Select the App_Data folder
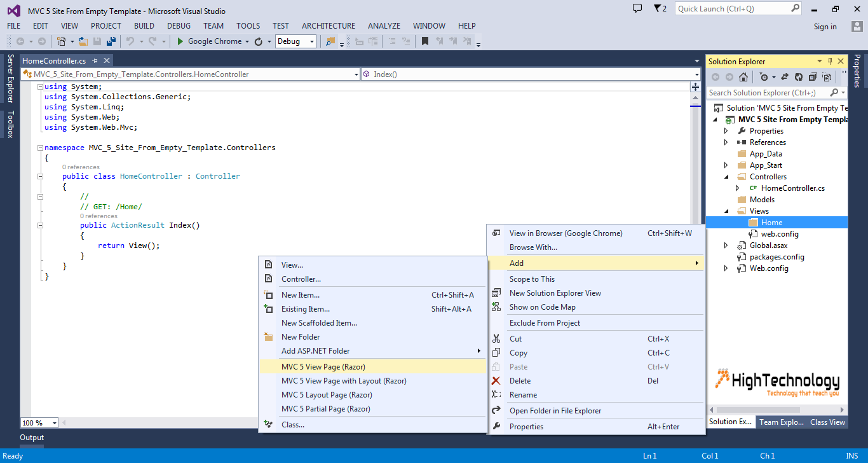The width and height of the screenshot is (868, 463). click(766, 154)
